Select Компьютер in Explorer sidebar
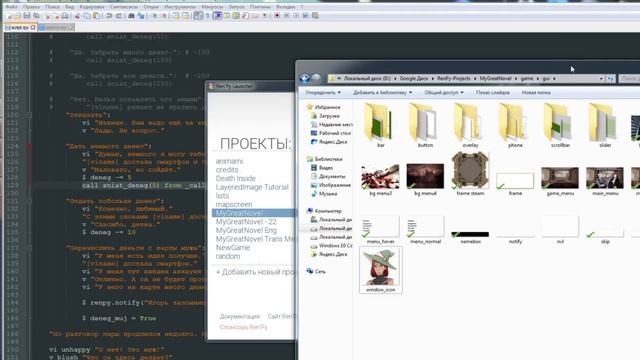640x360 pixels. click(324, 211)
